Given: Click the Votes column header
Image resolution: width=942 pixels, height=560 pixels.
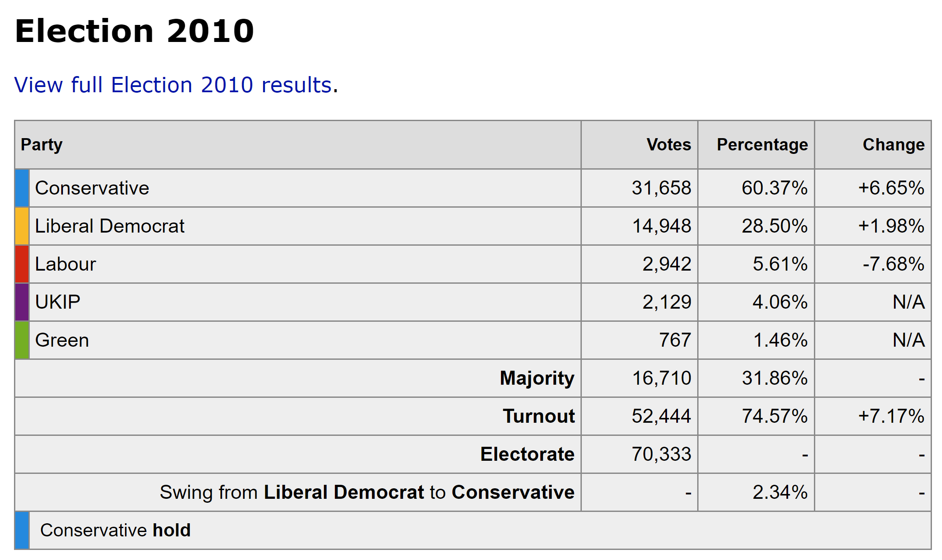Looking at the screenshot, I should (x=668, y=145).
